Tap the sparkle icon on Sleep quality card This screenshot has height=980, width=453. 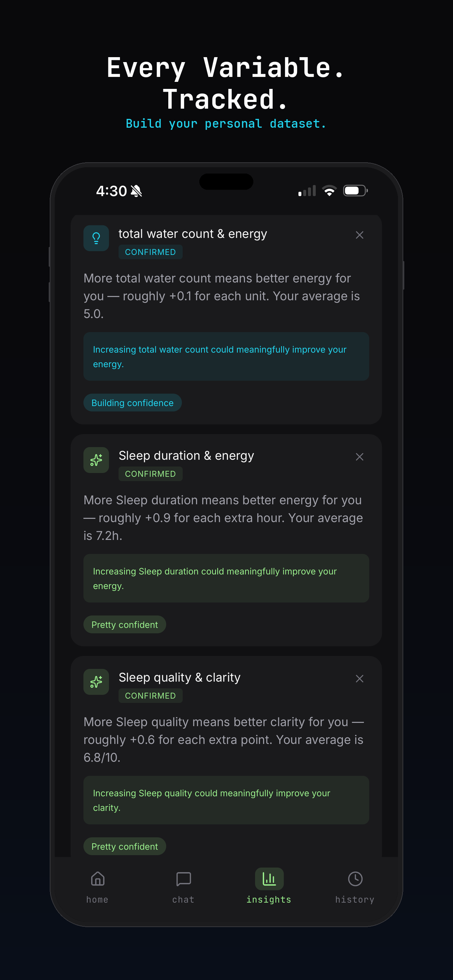coord(96,682)
